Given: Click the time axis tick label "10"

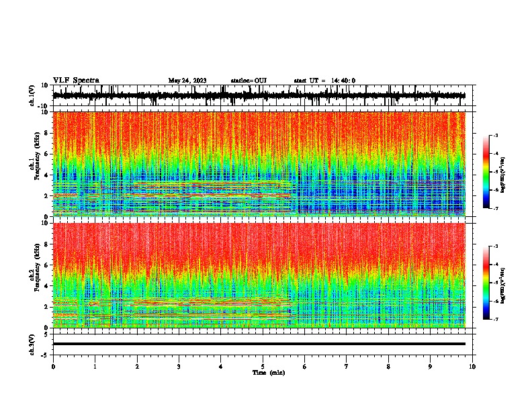Looking at the screenshot, I should [x=472, y=367].
